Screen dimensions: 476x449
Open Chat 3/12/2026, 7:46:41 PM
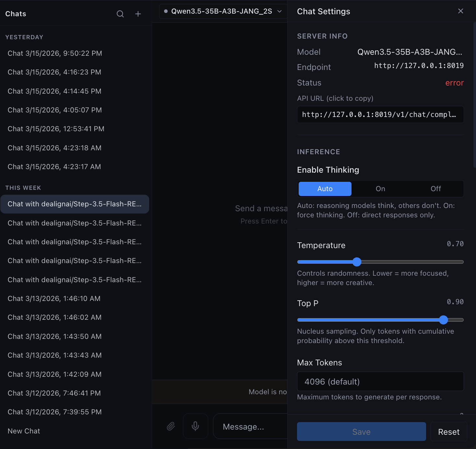(75, 393)
